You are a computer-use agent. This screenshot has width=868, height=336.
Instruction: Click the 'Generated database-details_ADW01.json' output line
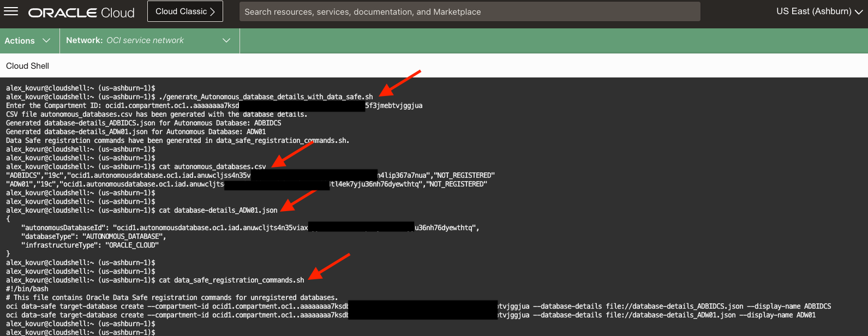pos(136,132)
